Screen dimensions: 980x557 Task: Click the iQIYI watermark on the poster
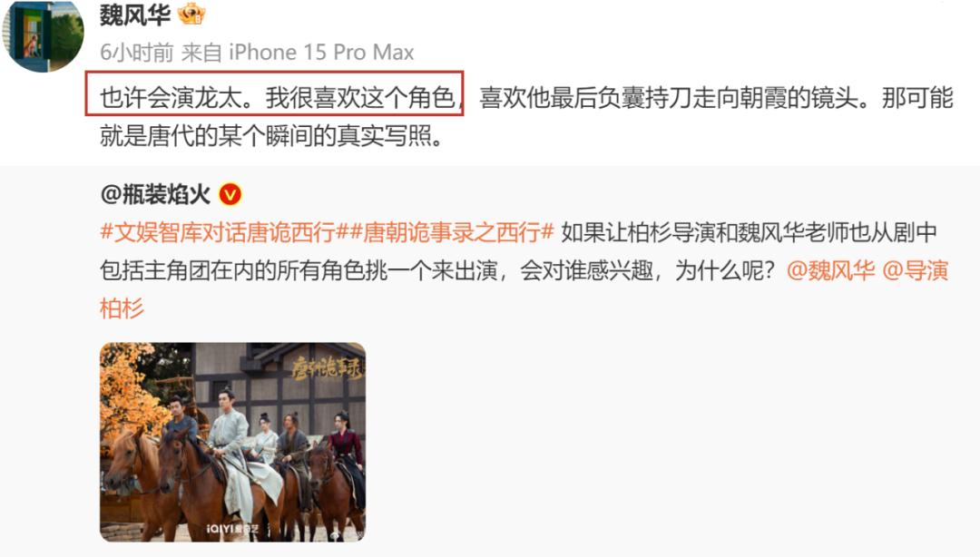point(234,530)
